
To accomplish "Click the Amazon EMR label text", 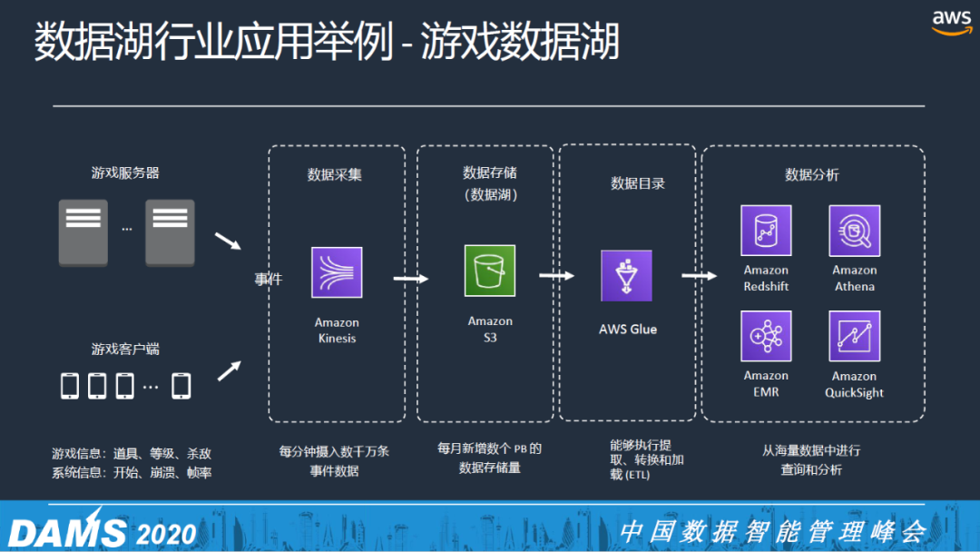I will pyautogui.click(x=766, y=384).
